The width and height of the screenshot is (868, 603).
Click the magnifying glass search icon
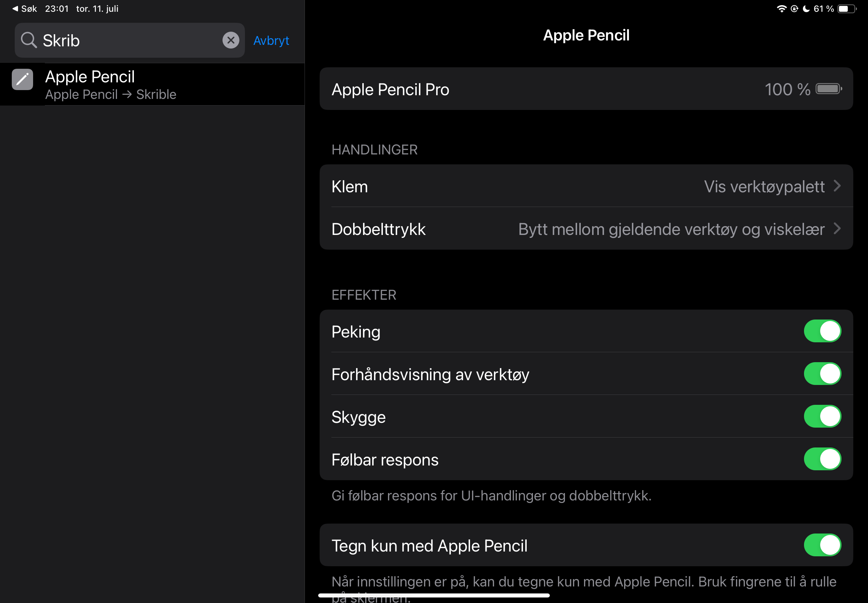click(x=29, y=40)
